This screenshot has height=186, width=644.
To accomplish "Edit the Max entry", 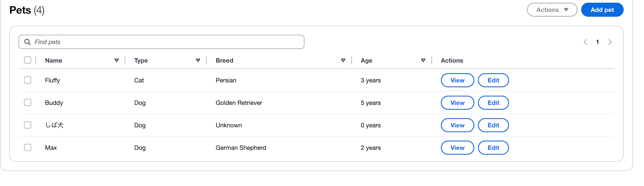I will click(x=493, y=148).
